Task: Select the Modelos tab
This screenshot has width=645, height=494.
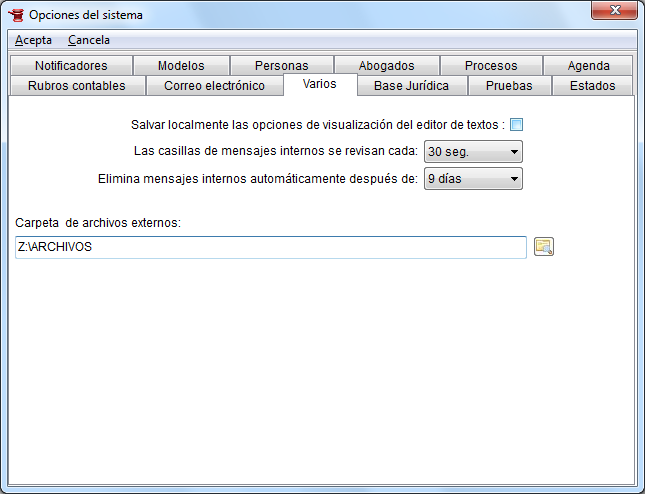Action: [x=181, y=66]
